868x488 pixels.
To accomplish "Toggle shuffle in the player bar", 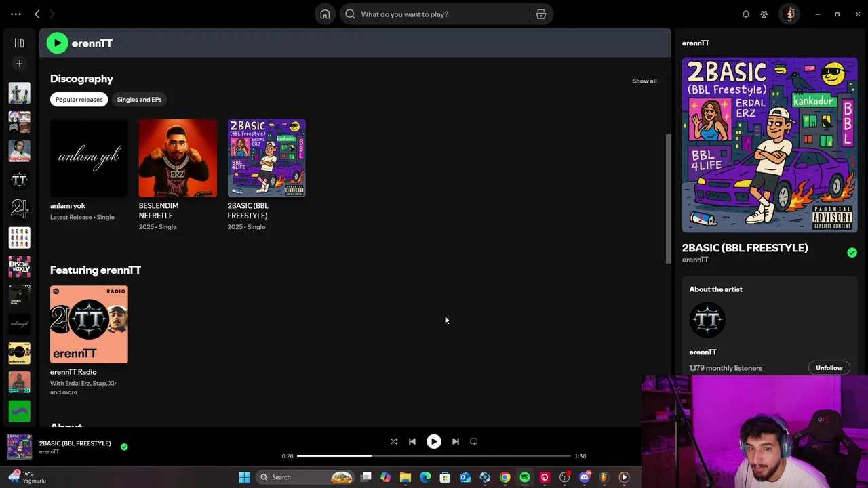I will pos(394,441).
